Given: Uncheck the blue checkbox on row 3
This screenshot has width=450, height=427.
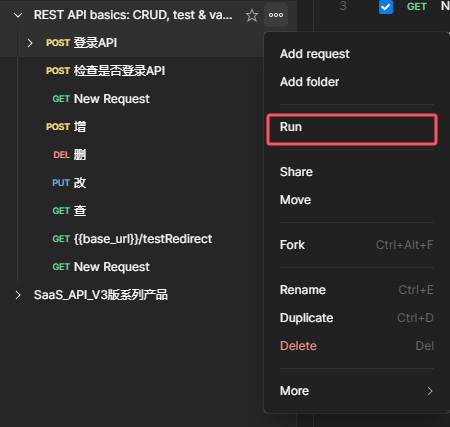Looking at the screenshot, I should [386, 7].
